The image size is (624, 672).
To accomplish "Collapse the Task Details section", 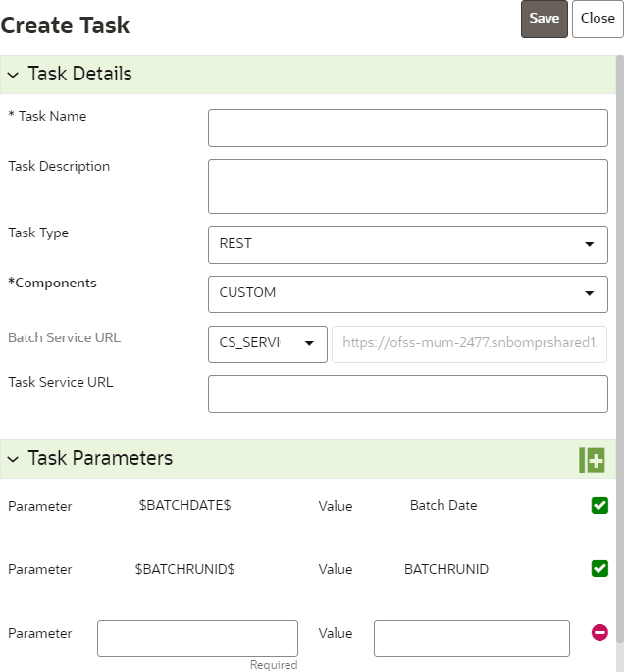I will pos(14,75).
